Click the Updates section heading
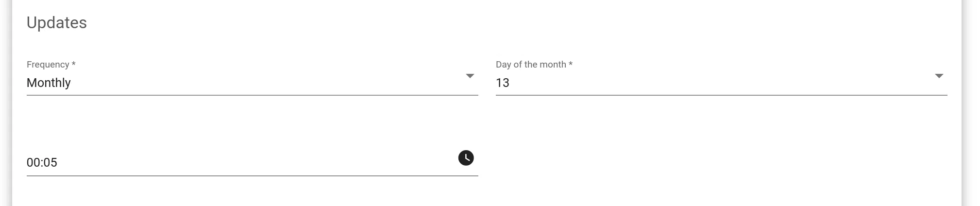Viewport: 980px width, 206px height. pyautogui.click(x=57, y=23)
